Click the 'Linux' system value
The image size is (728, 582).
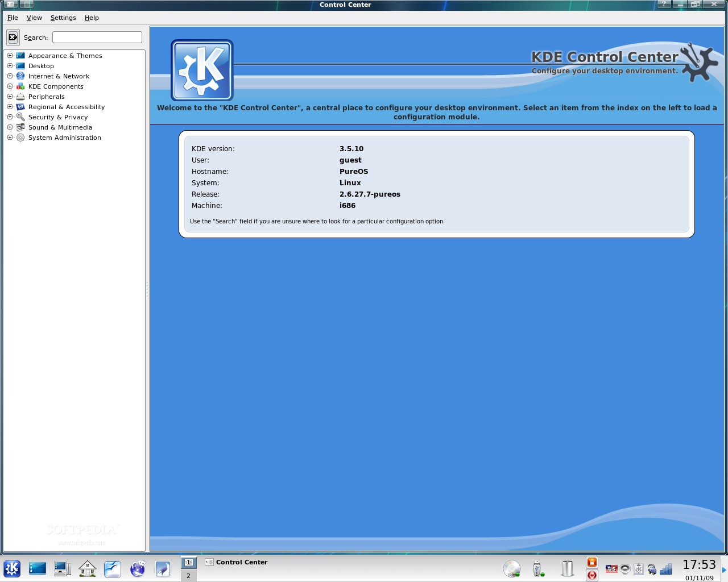click(x=350, y=183)
